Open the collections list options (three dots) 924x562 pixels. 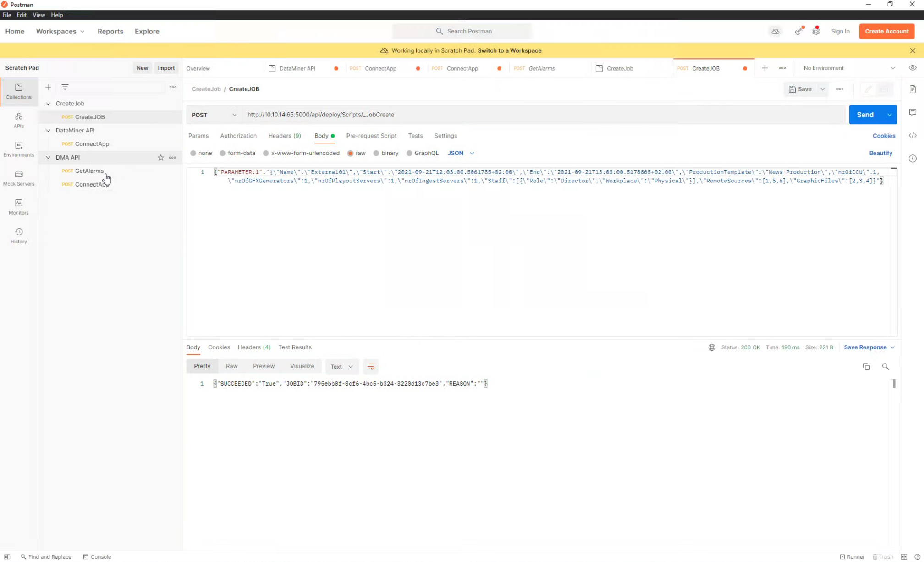(173, 87)
